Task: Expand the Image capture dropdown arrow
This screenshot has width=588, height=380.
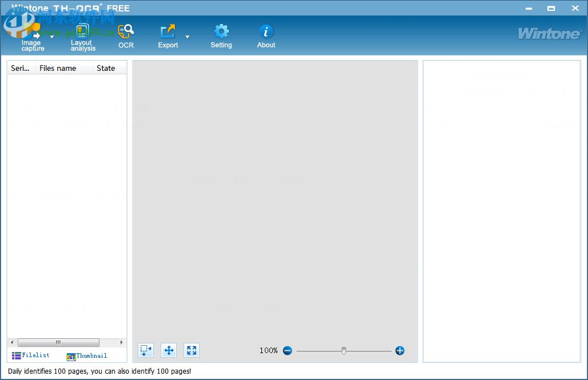Action: point(52,37)
